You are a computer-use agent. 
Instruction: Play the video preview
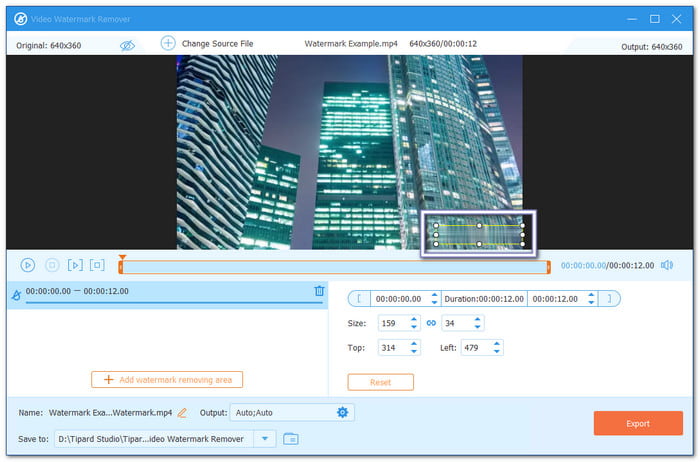pyautogui.click(x=28, y=265)
